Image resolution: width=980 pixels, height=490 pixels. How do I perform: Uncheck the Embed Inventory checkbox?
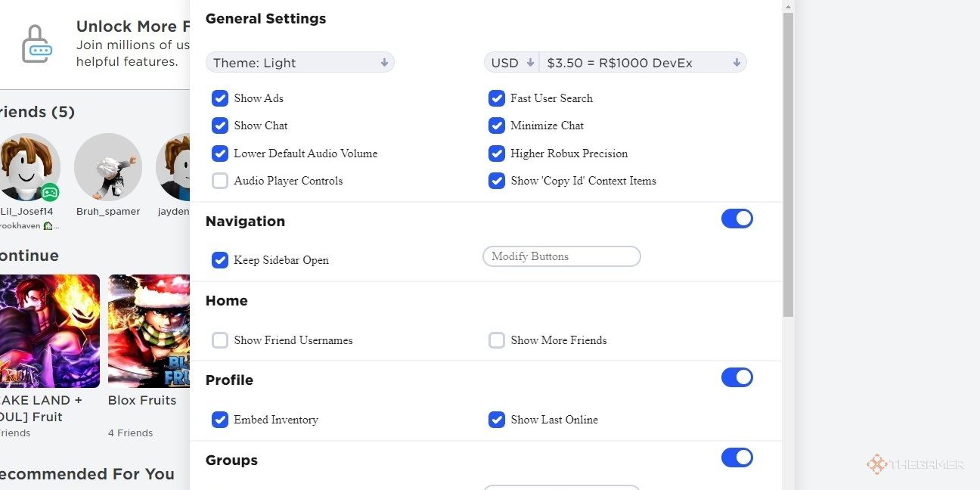point(220,420)
